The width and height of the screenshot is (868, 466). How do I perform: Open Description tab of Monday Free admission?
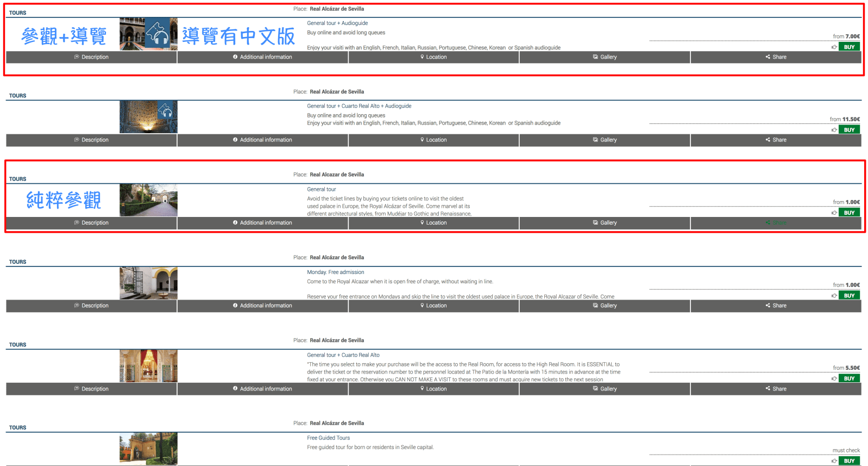(91, 306)
